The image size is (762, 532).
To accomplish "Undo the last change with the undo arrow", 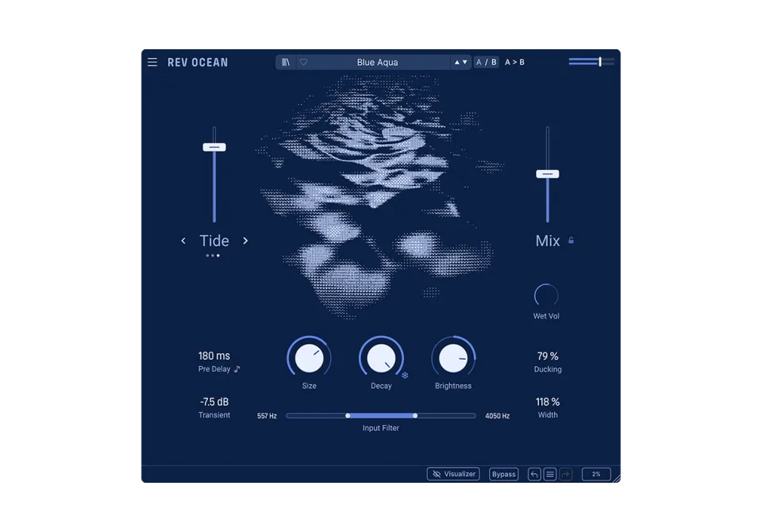I will click(534, 474).
